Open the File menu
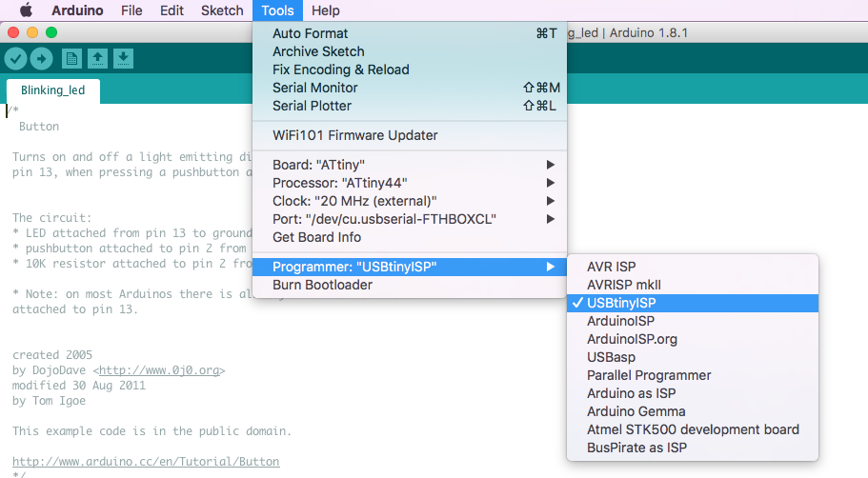The image size is (868, 478). 131,10
